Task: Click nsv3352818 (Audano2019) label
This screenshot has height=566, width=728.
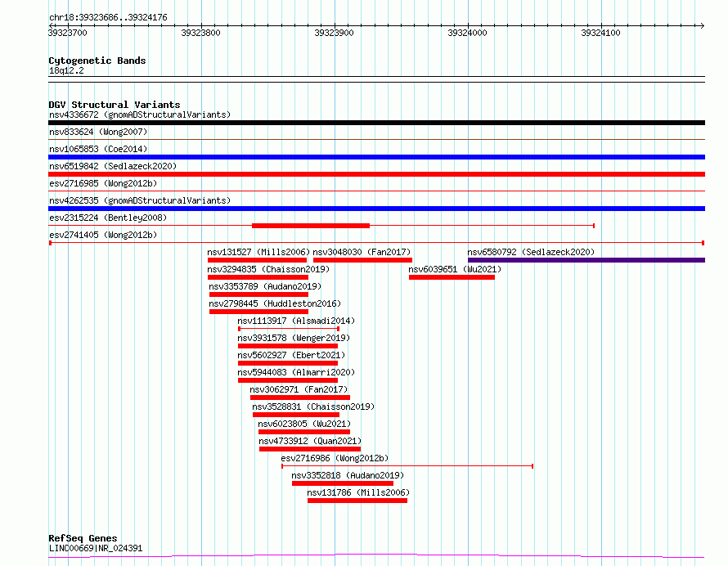Action: tap(348, 475)
